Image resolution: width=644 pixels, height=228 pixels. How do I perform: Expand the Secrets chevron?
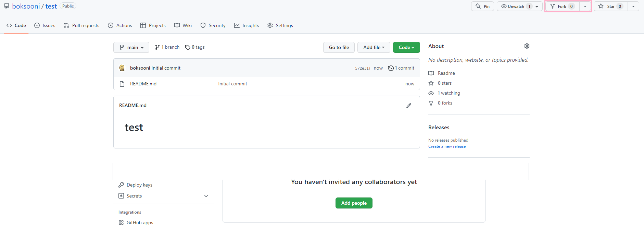(x=206, y=196)
